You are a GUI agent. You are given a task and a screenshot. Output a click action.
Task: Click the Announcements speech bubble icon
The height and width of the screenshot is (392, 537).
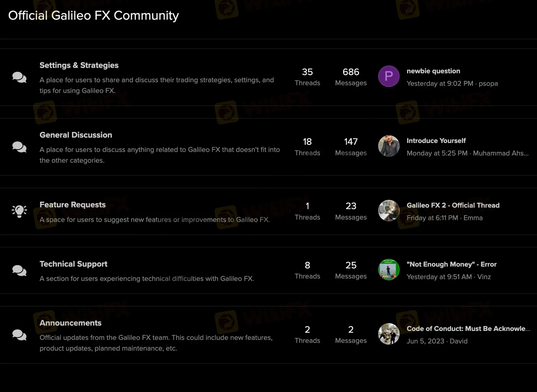(19, 335)
